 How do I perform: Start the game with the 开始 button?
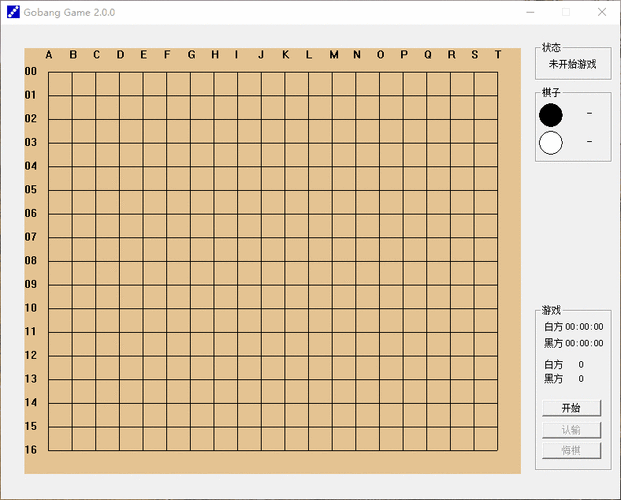click(x=571, y=408)
